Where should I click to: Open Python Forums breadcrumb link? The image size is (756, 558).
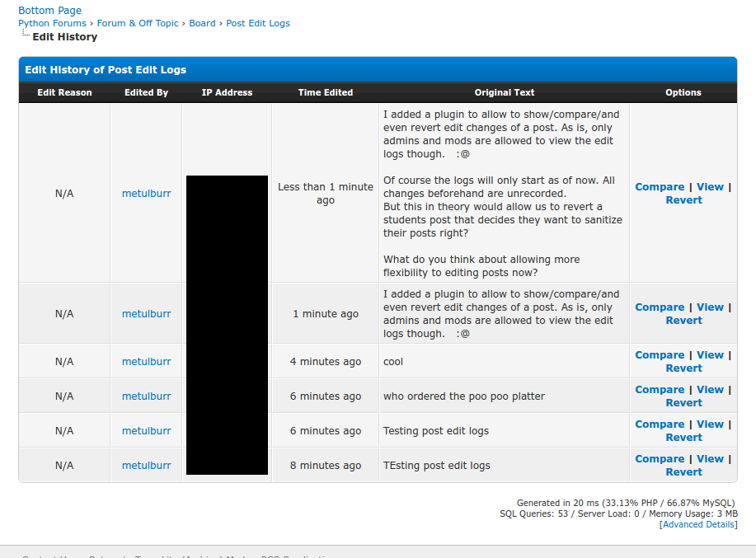(52, 23)
